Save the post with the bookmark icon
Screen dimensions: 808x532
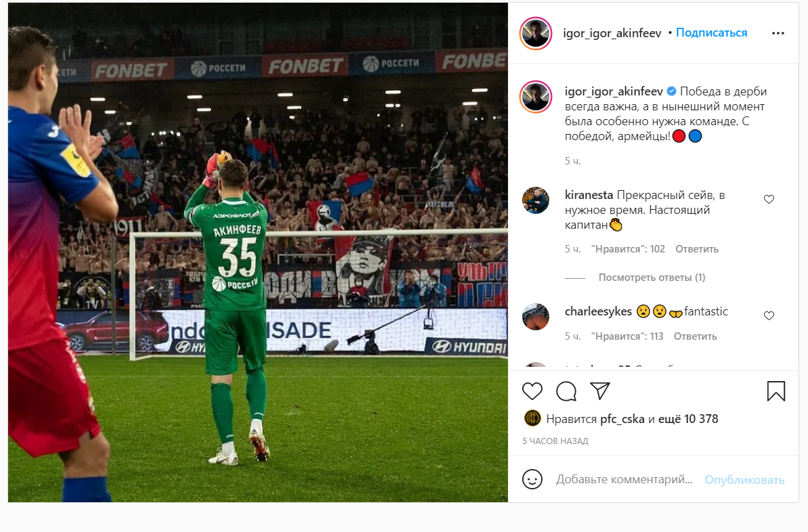776,391
